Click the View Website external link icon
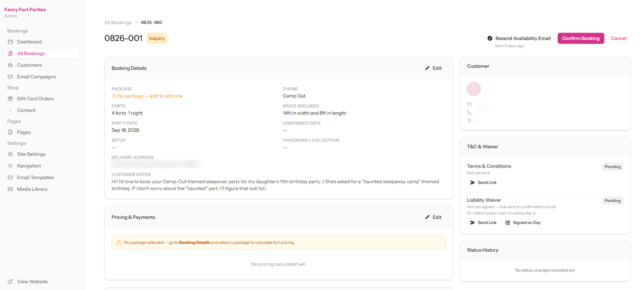The height and width of the screenshot is (290, 644). (10, 282)
